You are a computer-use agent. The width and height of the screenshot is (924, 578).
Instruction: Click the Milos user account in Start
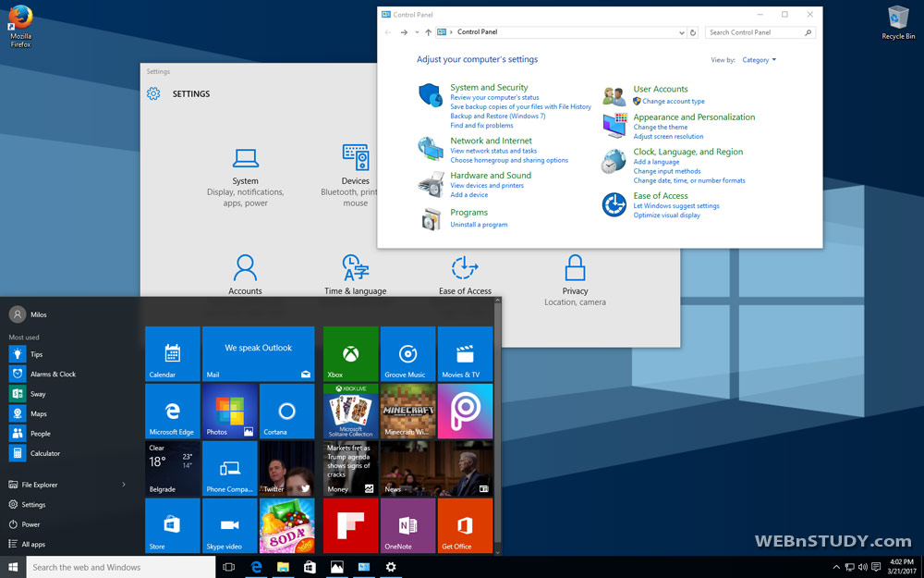coord(29,314)
